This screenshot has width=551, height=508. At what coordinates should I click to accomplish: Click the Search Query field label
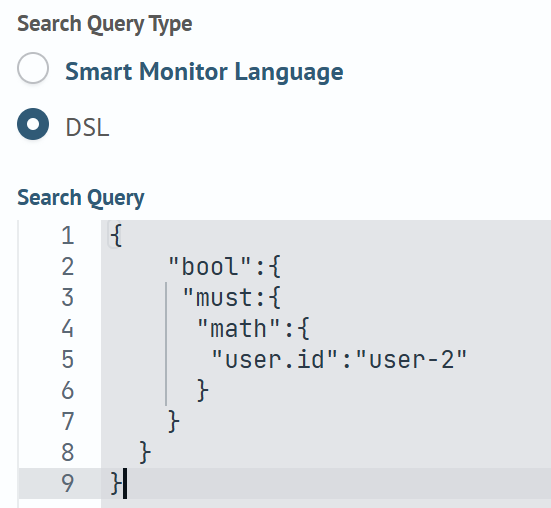pyautogui.click(x=81, y=198)
